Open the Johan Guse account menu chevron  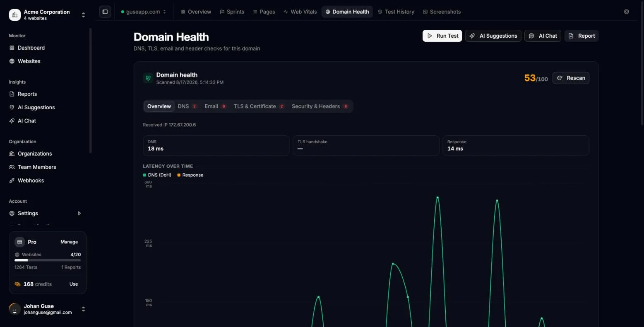(x=84, y=309)
